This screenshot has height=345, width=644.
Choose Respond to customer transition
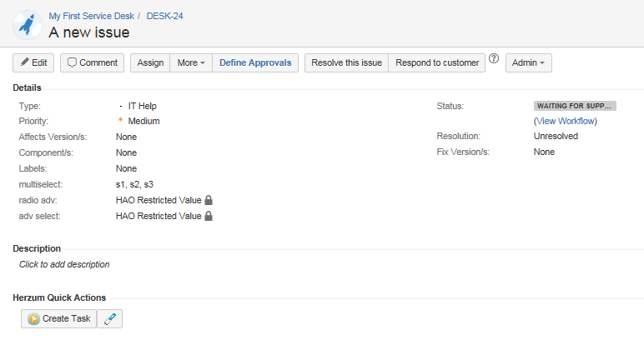(x=437, y=63)
